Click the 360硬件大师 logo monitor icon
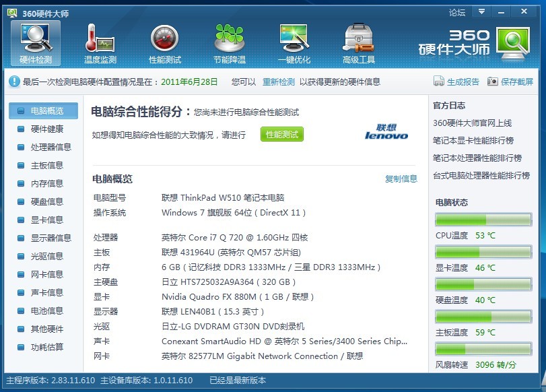The width and height of the screenshot is (546, 392). (513, 43)
